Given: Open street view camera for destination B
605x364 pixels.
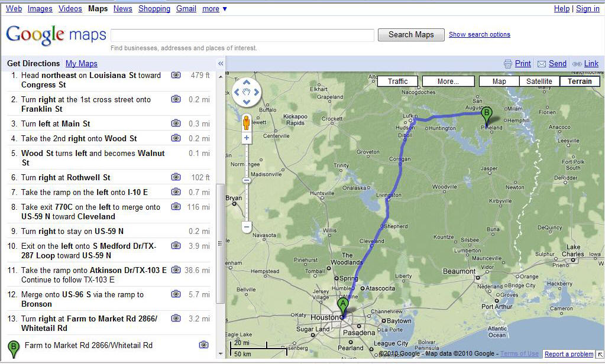Looking at the screenshot, I should (203, 344).
